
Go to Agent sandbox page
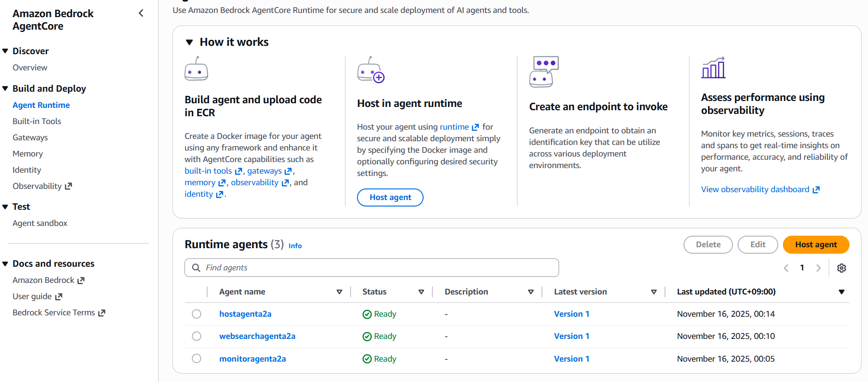(40, 223)
